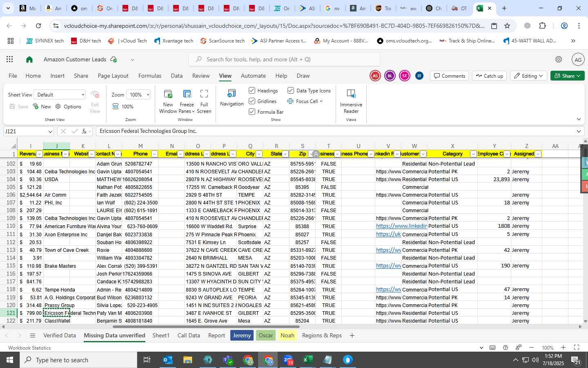Click the search for tools box
The height and width of the screenshot is (368, 588).
point(284,59)
